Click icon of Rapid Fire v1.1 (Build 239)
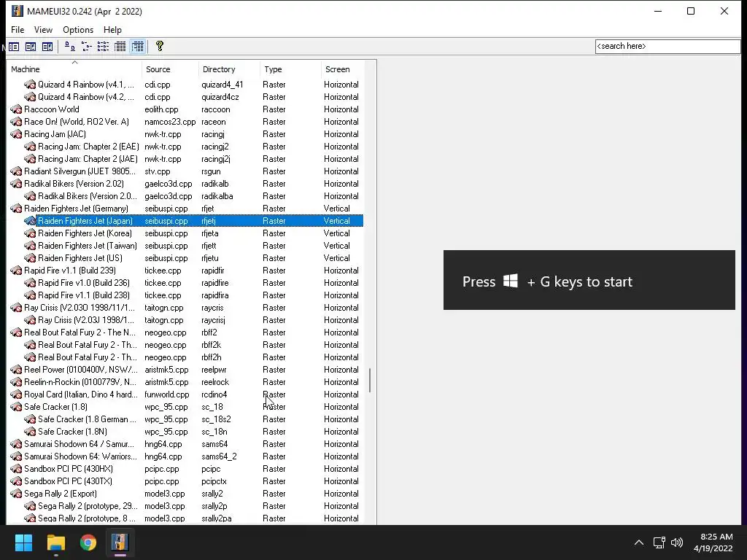 [16, 271]
